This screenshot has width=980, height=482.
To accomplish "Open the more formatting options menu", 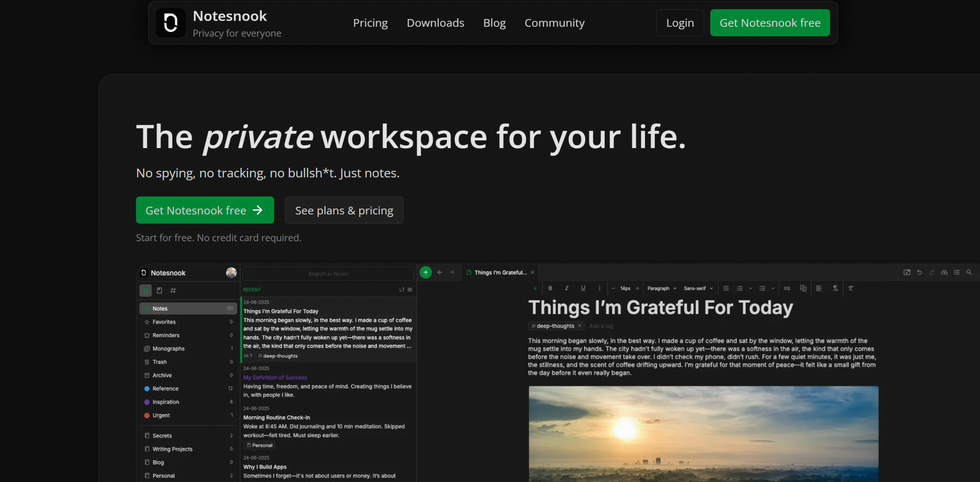I will 599,288.
